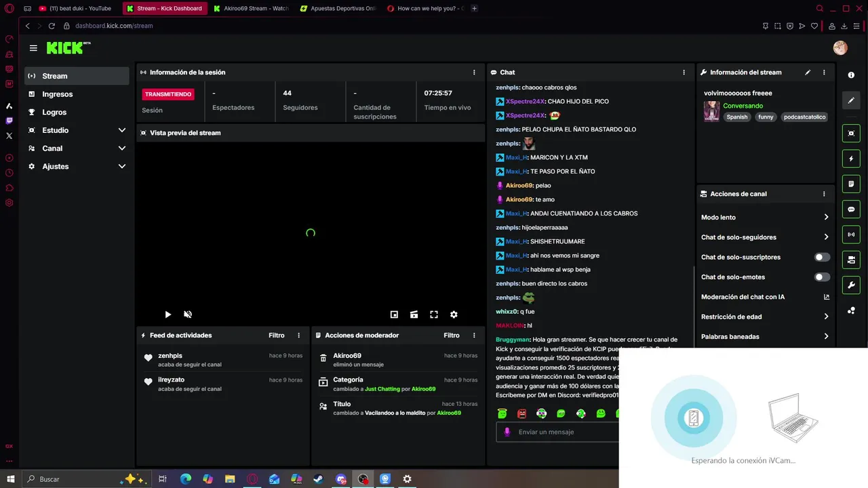Toggle the chat bubble widget icon

click(x=851, y=209)
